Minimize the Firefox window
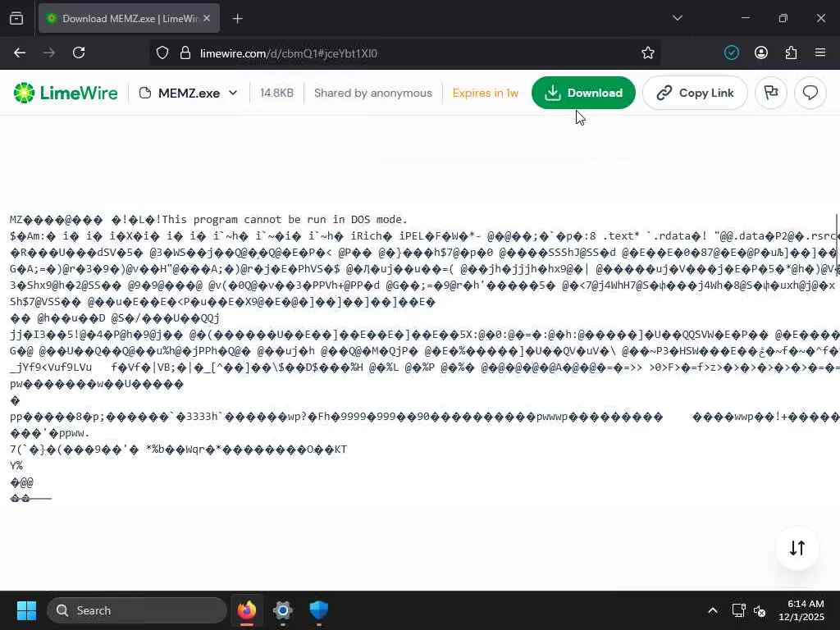Viewport: 840px width, 630px height. [x=745, y=18]
